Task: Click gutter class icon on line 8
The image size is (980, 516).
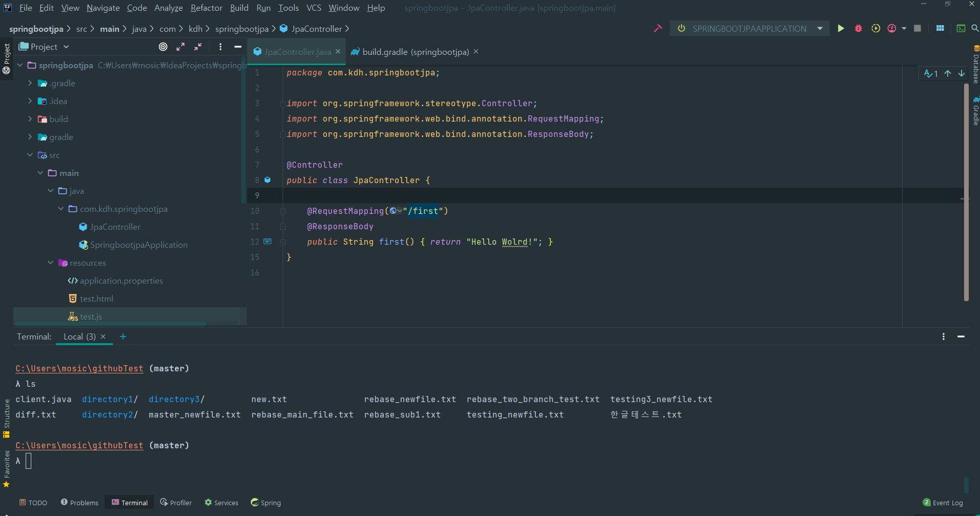Action: click(x=267, y=180)
